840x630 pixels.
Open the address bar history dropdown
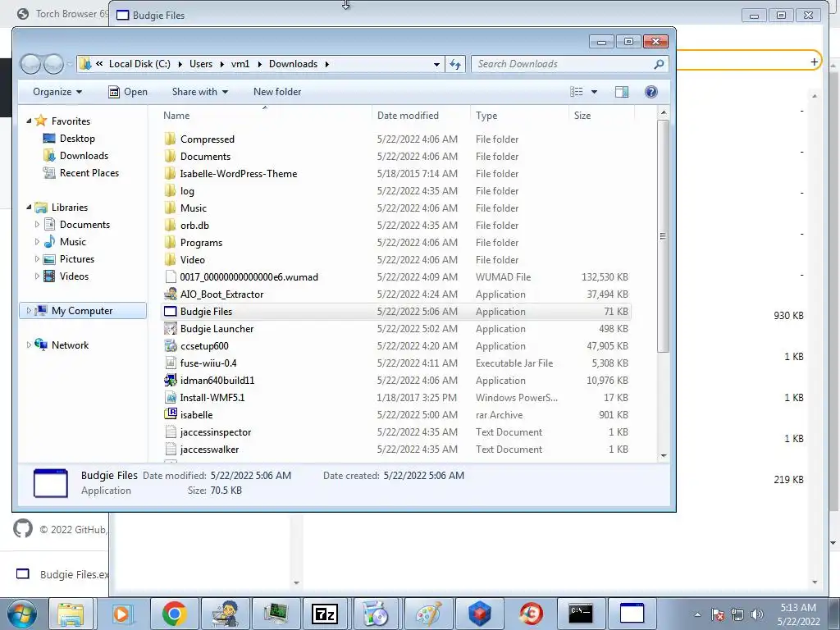click(436, 64)
